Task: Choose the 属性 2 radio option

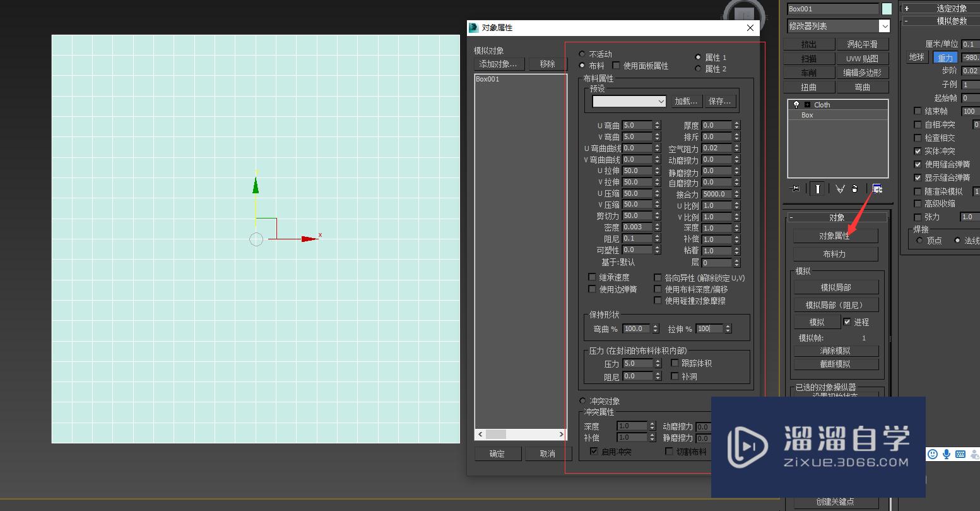Action: 698,68
